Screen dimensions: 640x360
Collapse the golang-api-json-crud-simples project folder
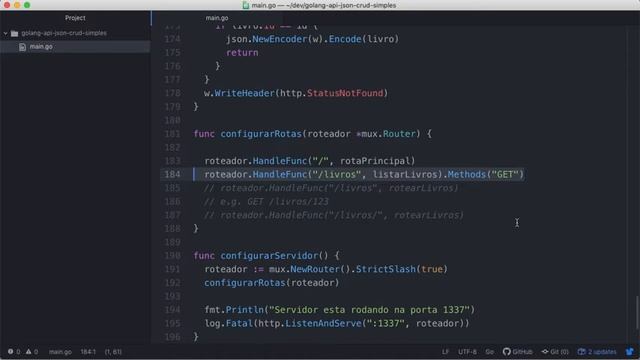(x=6, y=33)
